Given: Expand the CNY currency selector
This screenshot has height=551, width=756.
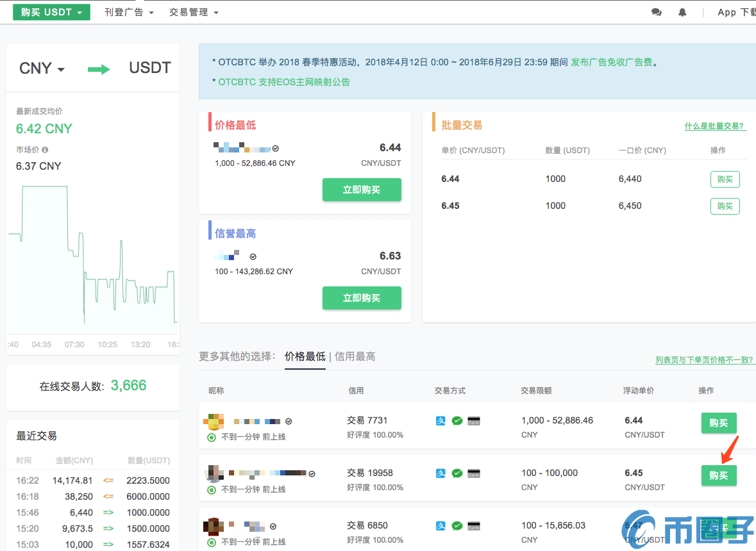Looking at the screenshot, I should pyautogui.click(x=42, y=69).
